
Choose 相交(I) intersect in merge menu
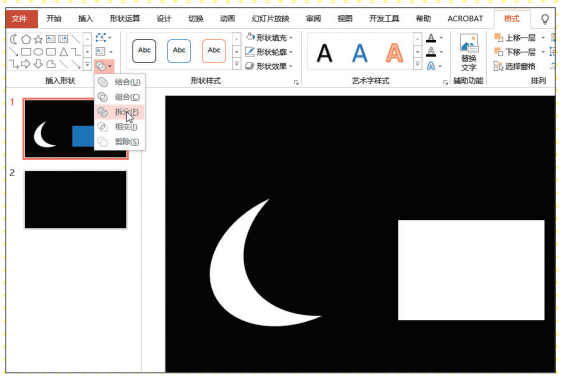click(120, 127)
